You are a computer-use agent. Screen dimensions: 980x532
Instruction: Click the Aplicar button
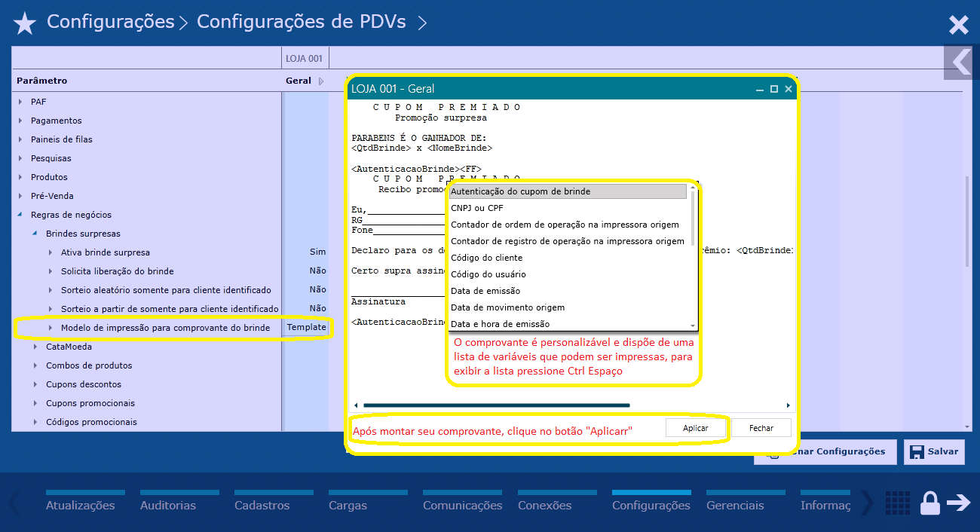(695, 428)
